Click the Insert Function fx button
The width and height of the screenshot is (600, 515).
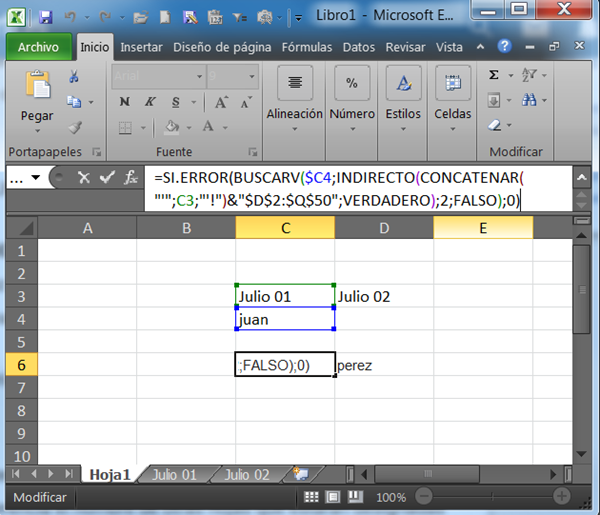[x=130, y=177]
